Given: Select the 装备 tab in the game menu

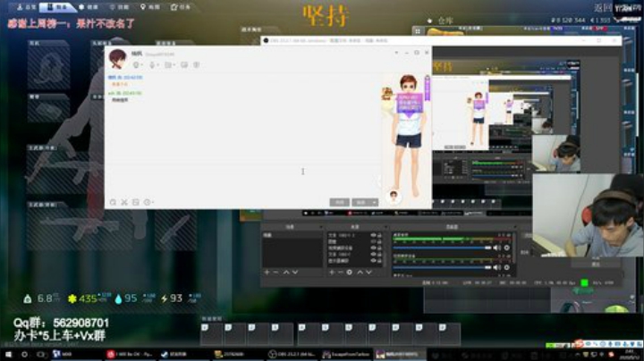Looking at the screenshot, I should tap(57, 7).
